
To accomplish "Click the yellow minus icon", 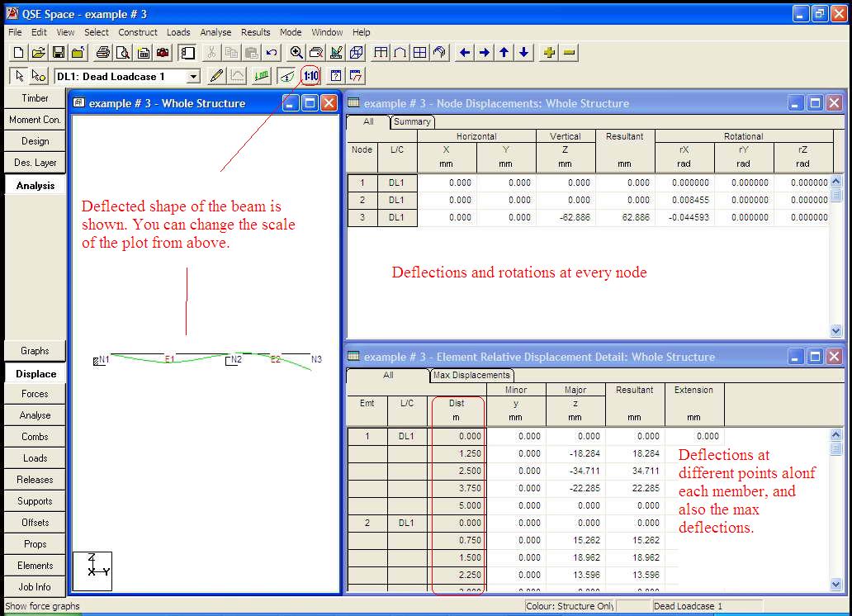I will point(569,53).
